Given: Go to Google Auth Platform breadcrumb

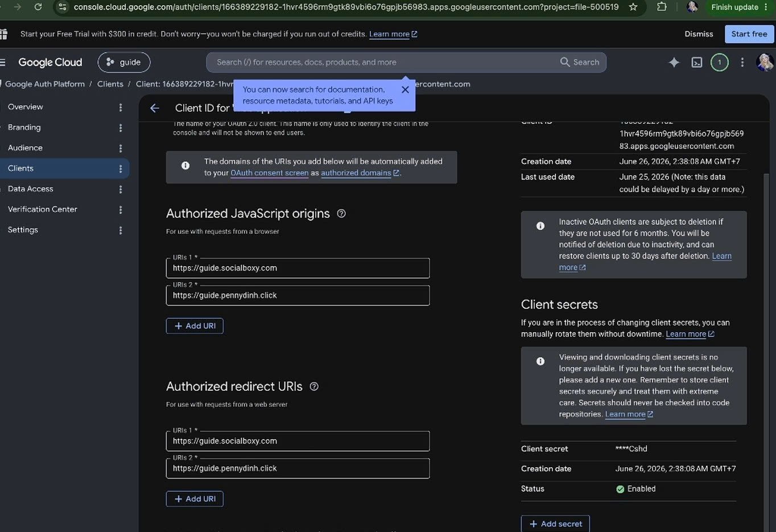Looking at the screenshot, I should [44, 84].
